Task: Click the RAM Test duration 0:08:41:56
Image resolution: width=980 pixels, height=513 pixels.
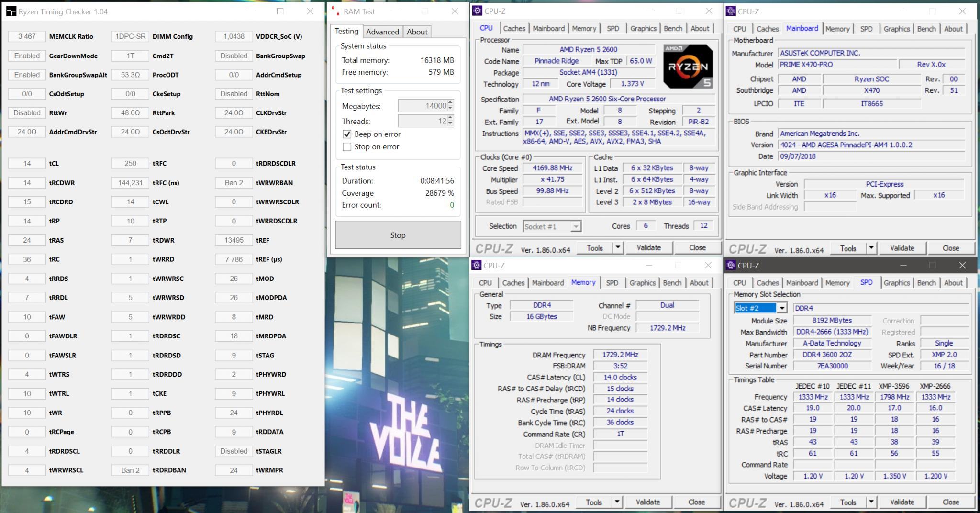Action: tap(437, 181)
